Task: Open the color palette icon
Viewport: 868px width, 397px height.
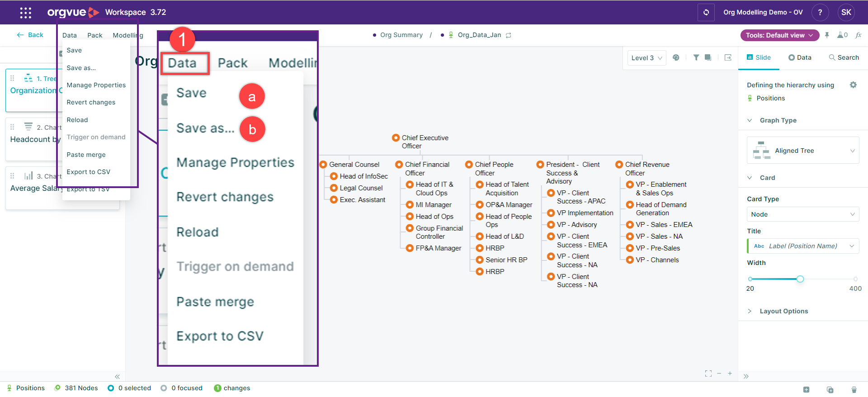Action: [676, 57]
